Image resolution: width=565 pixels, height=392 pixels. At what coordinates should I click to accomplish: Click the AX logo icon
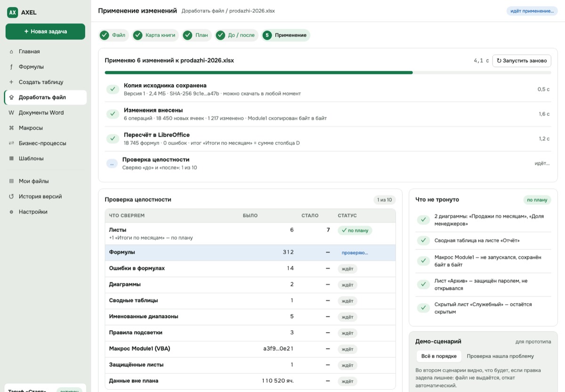12,13
